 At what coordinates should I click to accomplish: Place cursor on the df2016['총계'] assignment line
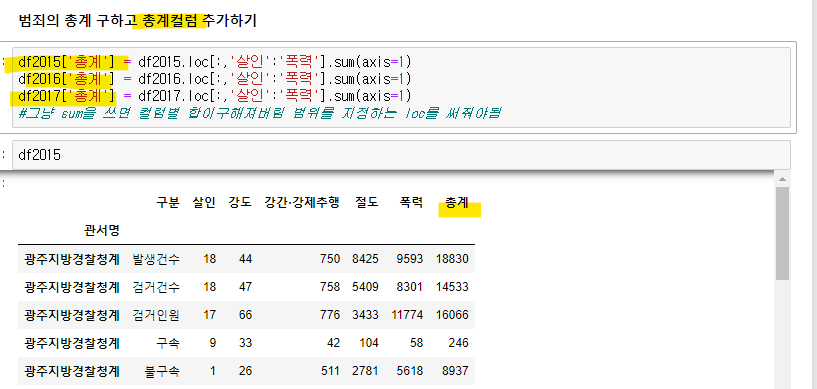[x=215, y=79]
